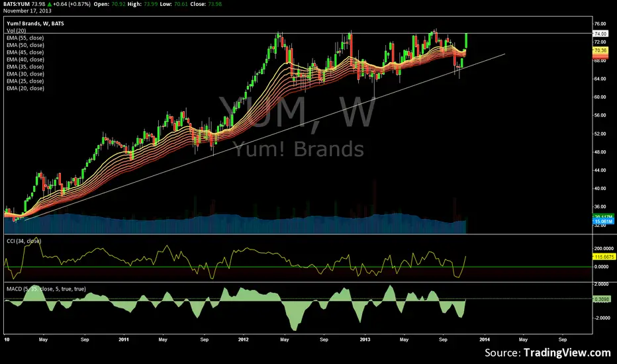Open the TradingView.com source link

[x=567, y=353]
